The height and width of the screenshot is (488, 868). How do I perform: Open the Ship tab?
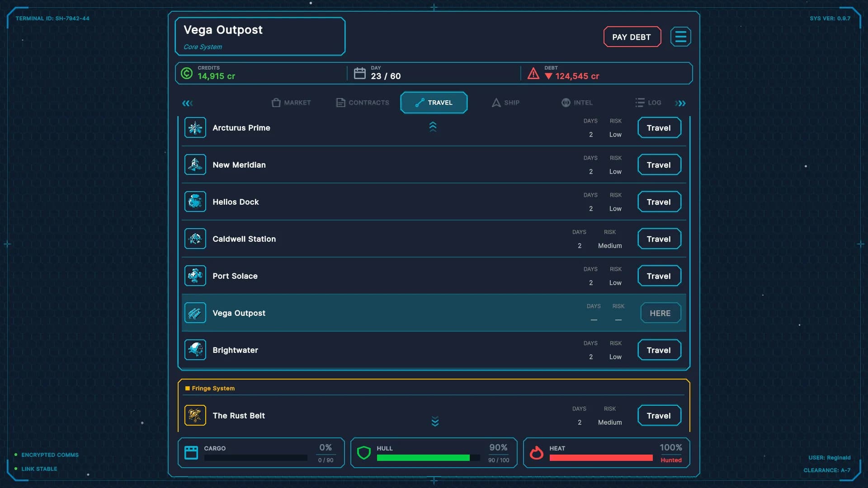505,103
